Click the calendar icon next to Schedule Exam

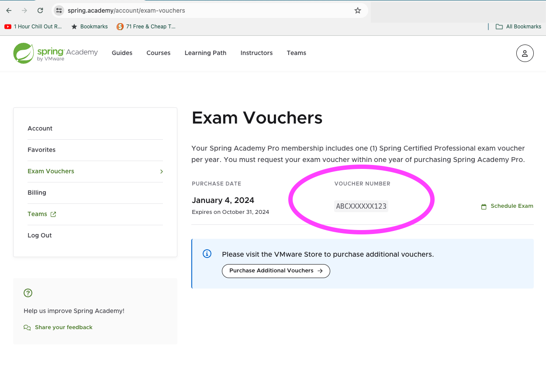coord(484,206)
